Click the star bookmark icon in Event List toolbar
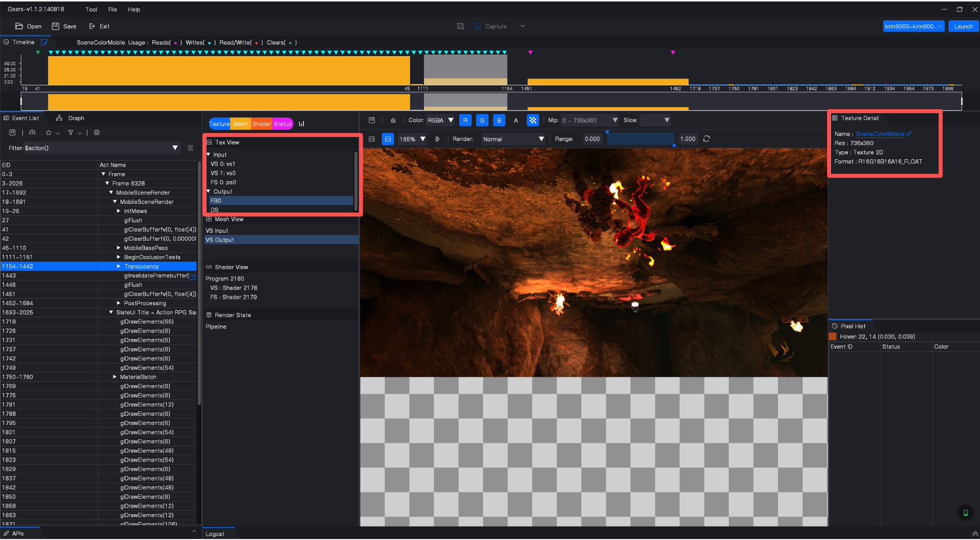The height and width of the screenshot is (540, 980). (49, 133)
